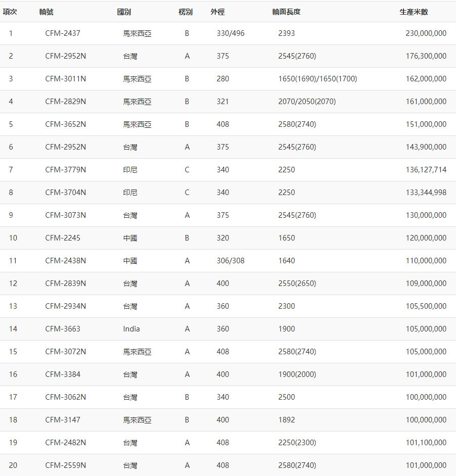456x476 pixels.
Task: Select roll number CFM-3147
Action: [63, 419]
